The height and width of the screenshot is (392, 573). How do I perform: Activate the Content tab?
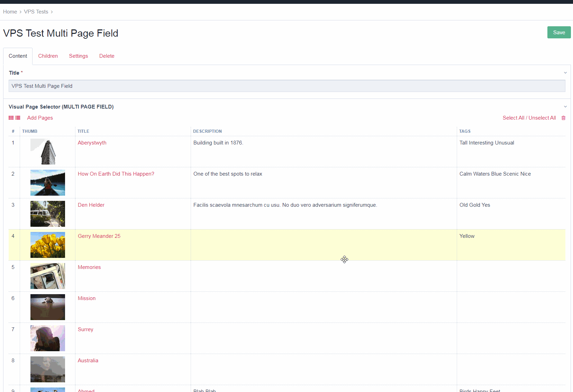pyautogui.click(x=18, y=56)
